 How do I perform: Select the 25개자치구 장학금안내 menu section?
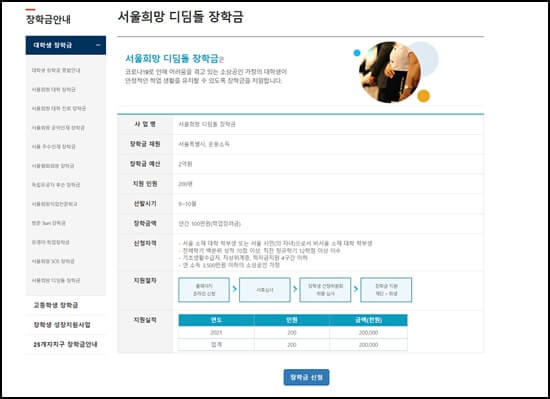(65, 344)
